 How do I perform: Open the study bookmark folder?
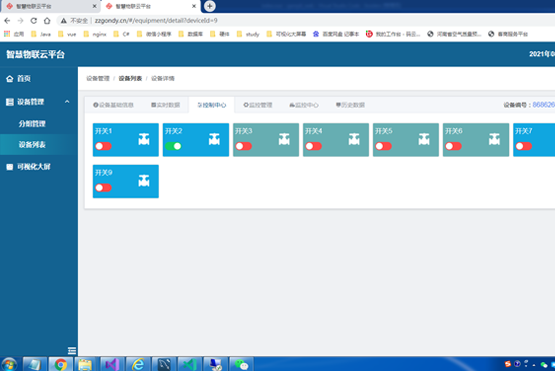[248, 34]
